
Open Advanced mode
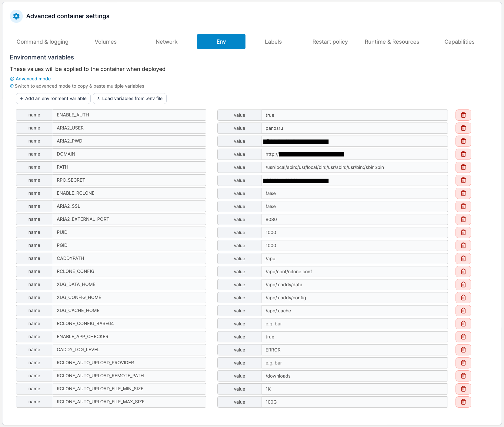coord(33,79)
